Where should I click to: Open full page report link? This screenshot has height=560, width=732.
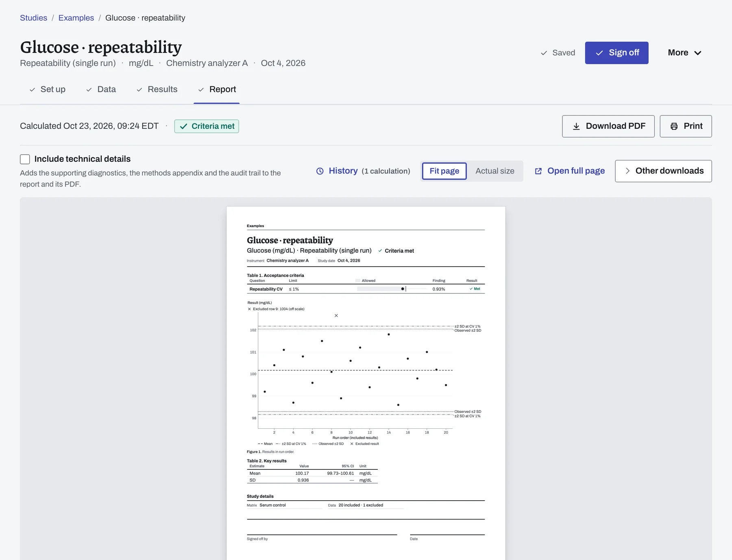point(570,171)
